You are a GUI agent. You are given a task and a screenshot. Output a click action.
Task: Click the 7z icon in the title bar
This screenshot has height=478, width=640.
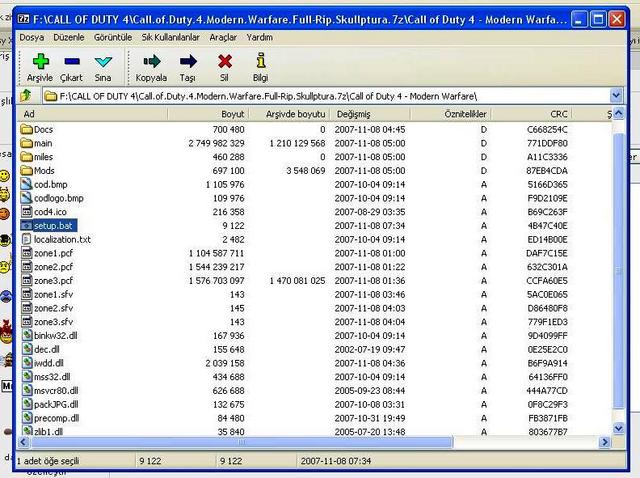click(x=24, y=19)
